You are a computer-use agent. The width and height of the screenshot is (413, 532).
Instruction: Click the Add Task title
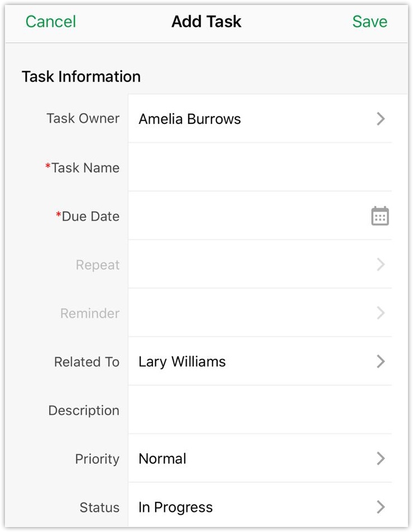pos(206,22)
